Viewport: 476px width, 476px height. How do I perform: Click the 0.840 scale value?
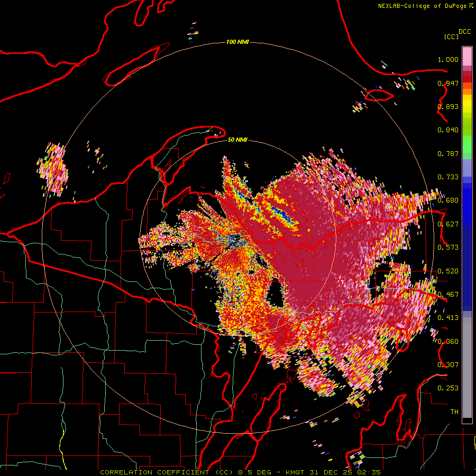click(448, 130)
